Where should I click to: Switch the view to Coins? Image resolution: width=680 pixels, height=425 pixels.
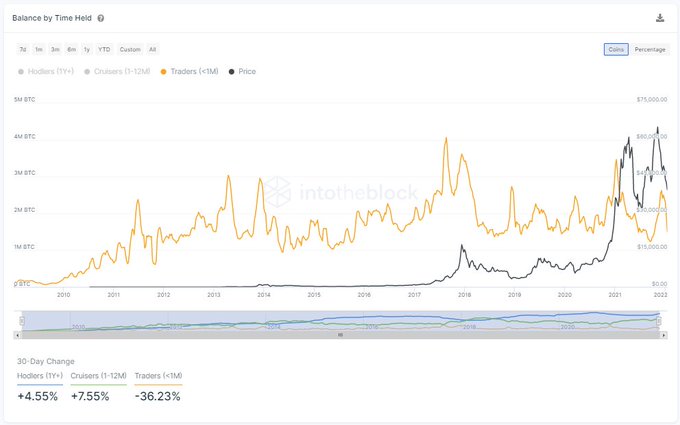615,49
